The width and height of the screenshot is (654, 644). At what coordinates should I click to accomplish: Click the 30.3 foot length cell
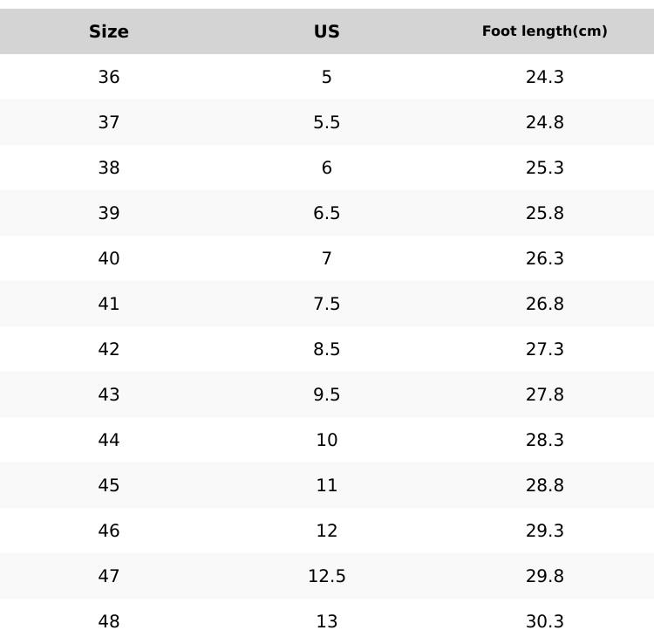coord(545,621)
